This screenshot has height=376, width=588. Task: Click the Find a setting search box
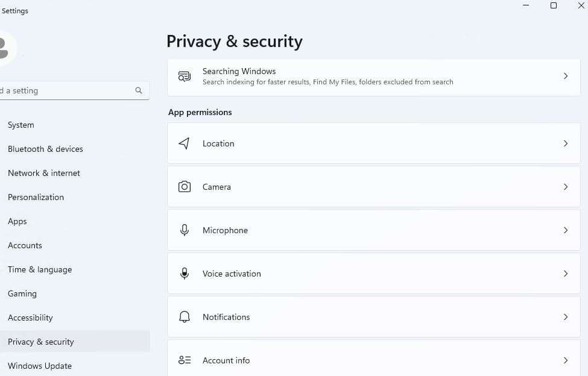pos(66,90)
